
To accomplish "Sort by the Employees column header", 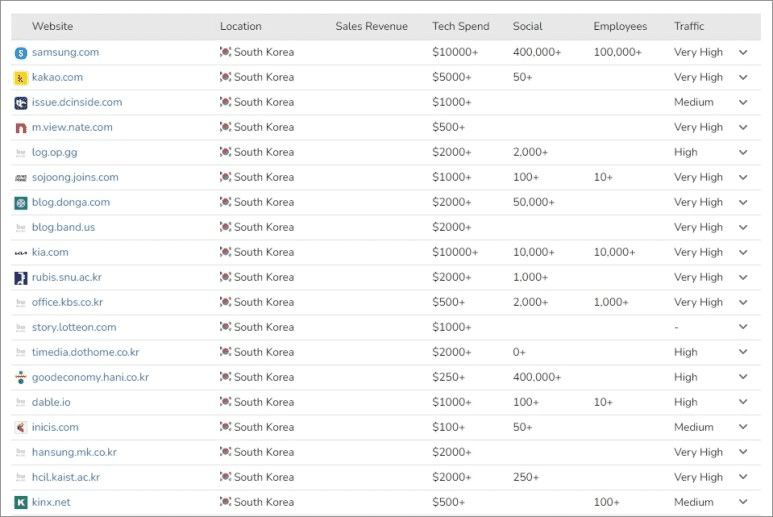I will point(620,26).
